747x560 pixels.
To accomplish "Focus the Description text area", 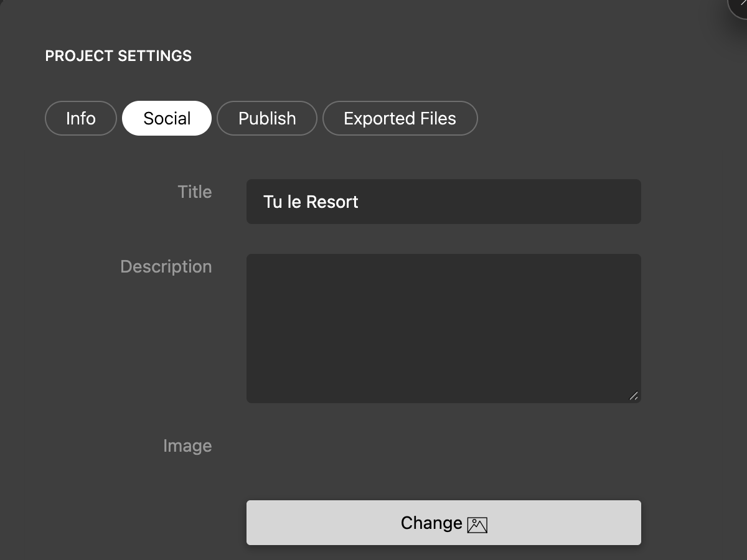I will pyautogui.click(x=444, y=329).
